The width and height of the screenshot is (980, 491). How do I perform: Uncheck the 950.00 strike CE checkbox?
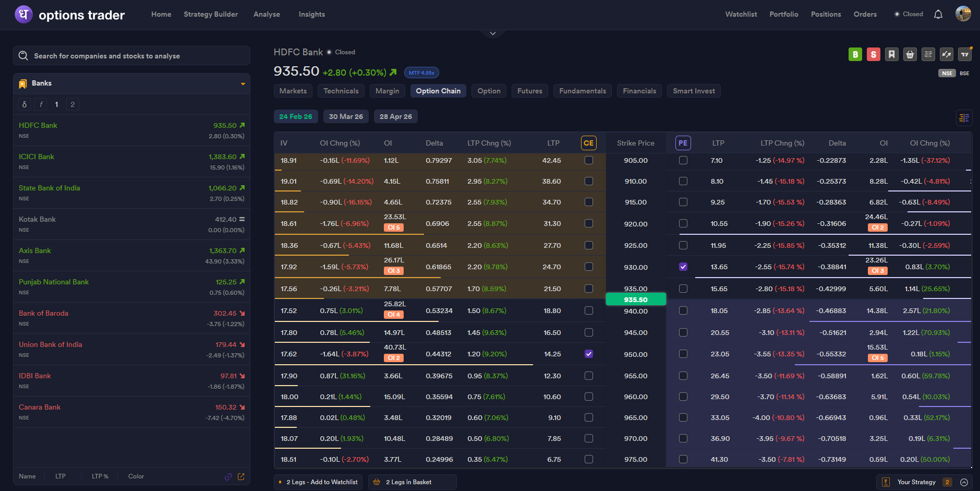tap(588, 354)
